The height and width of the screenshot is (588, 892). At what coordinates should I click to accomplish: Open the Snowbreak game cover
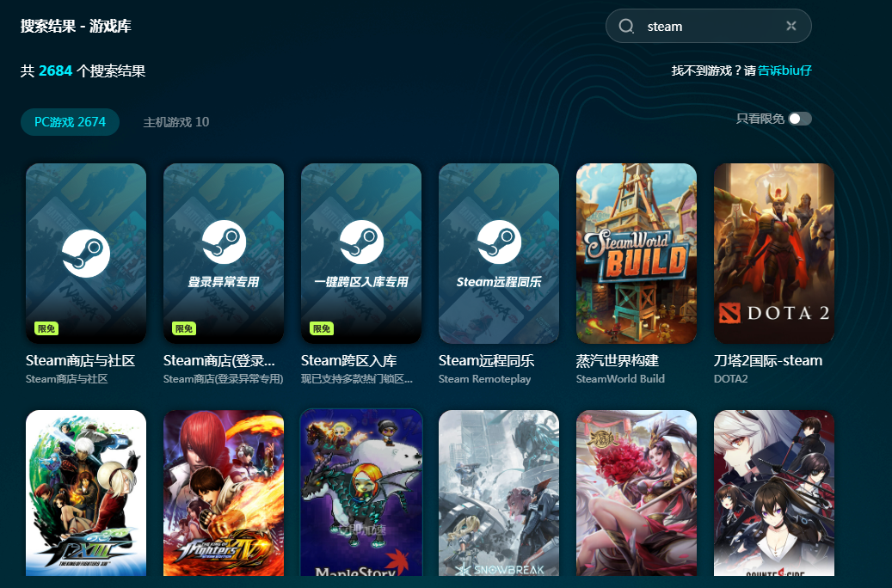(x=499, y=493)
